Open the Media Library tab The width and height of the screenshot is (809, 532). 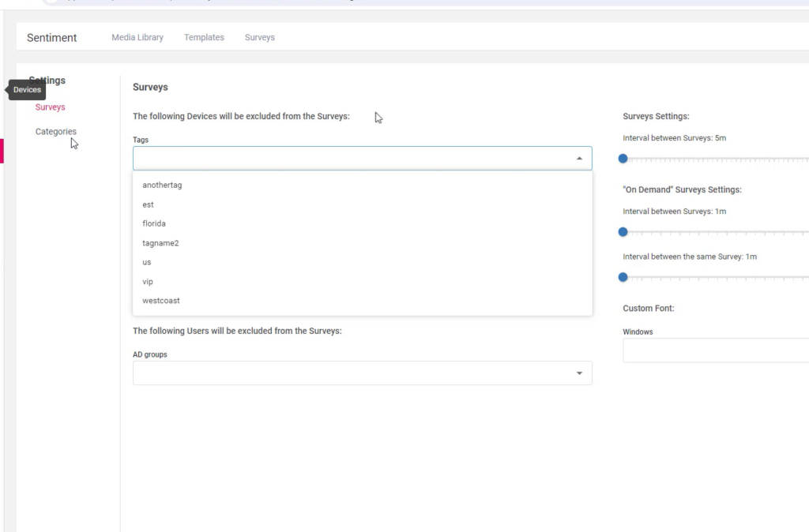tap(137, 37)
